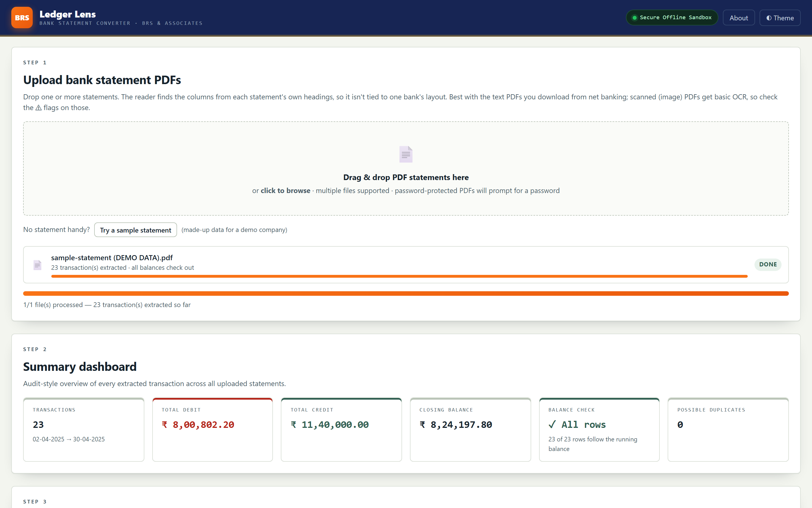
Task: Open the About page
Action: point(738,18)
